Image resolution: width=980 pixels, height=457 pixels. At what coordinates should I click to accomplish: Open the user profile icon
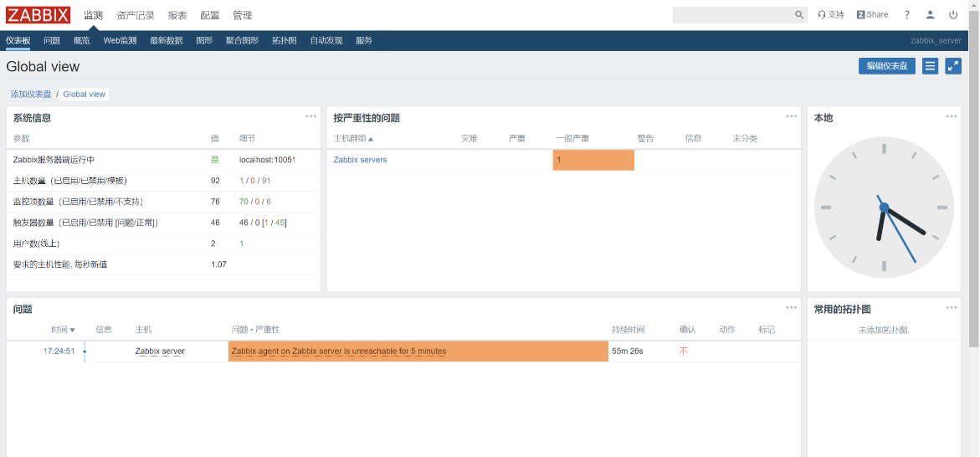coord(931,15)
